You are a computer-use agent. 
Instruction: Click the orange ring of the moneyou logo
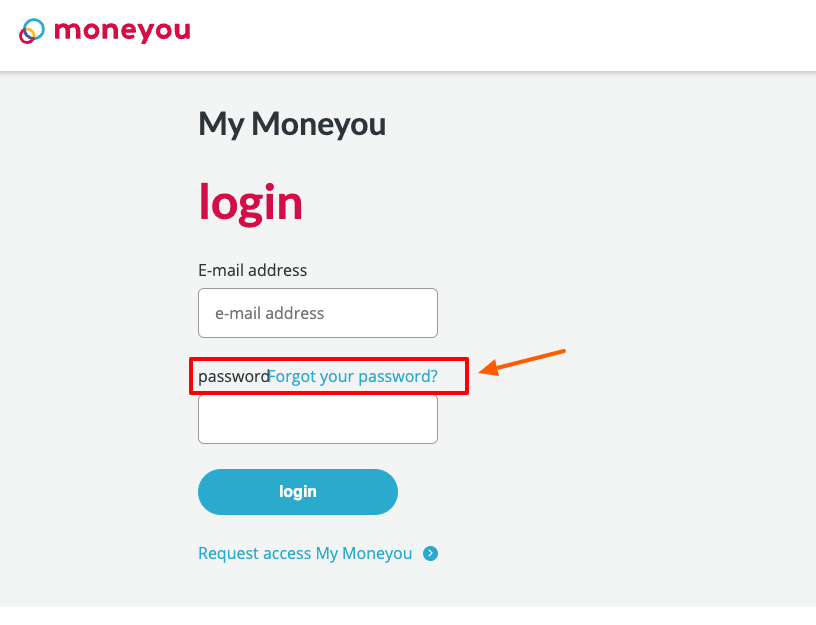pyautogui.click(x=31, y=31)
